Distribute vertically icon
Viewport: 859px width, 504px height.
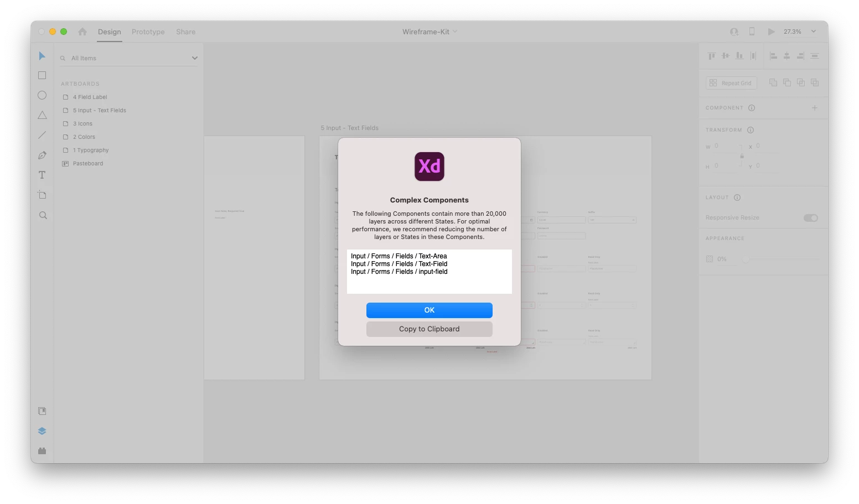coord(815,56)
